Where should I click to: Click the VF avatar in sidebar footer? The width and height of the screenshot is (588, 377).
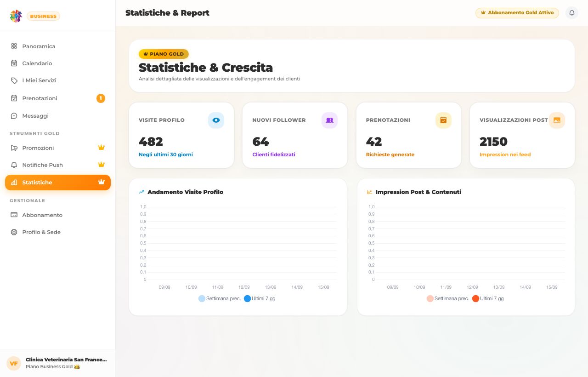[14, 363]
